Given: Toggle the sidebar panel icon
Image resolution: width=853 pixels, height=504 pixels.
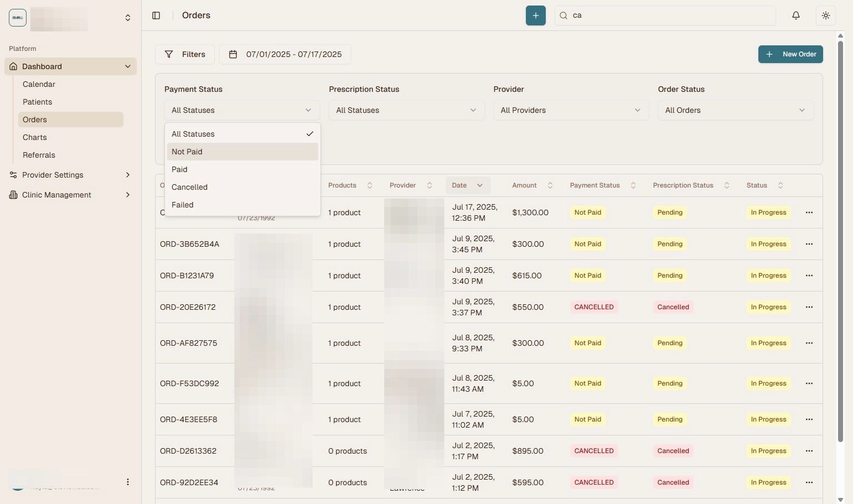Looking at the screenshot, I should (x=156, y=15).
